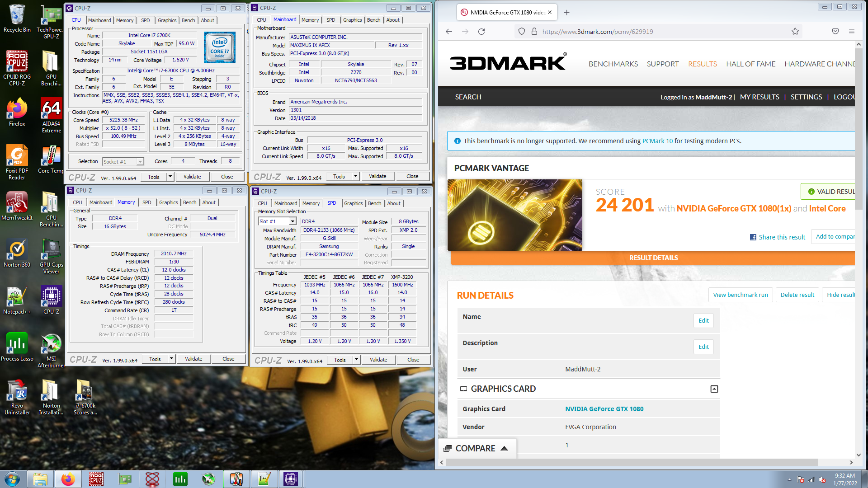Image resolution: width=868 pixels, height=488 pixels.
Task: Open Norton Installati... folder on desktop
Action: [x=51, y=397]
